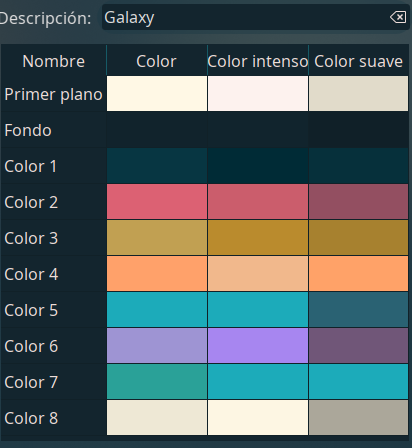
Task: Click the Color 5 Color intenso swatch
Action: click(x=258, y=310)
